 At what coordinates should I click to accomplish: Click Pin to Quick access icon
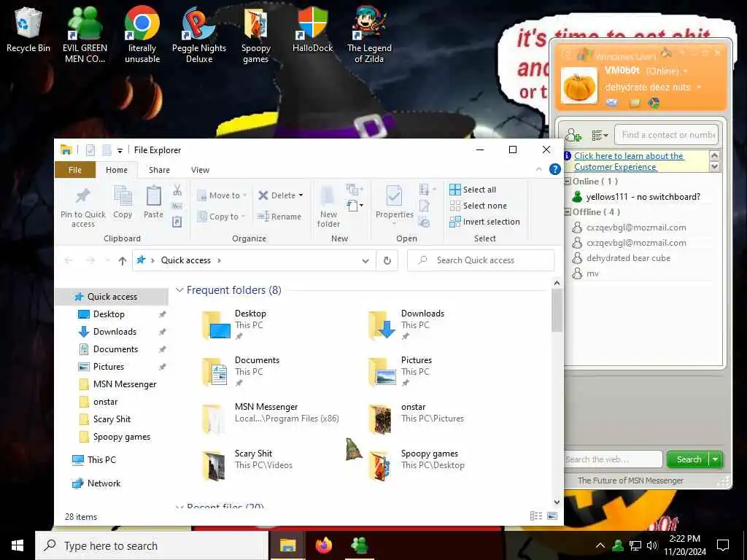(x=83, y=206)
